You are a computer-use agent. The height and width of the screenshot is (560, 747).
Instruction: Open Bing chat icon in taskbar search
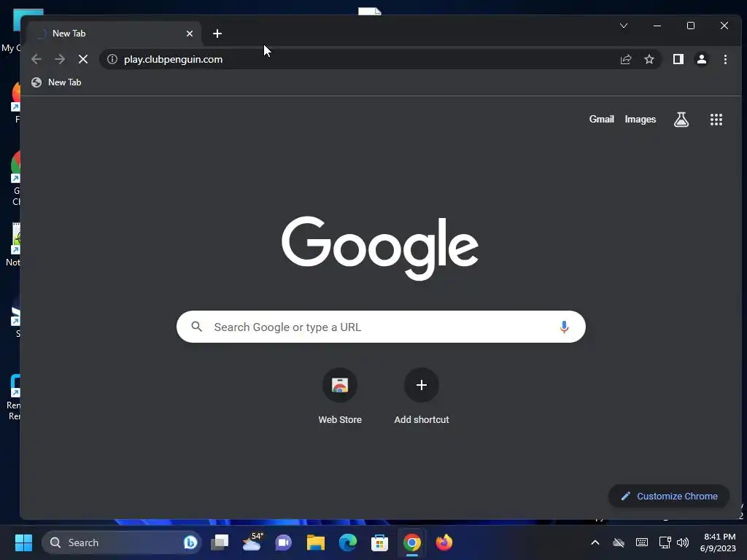point(190,542)
